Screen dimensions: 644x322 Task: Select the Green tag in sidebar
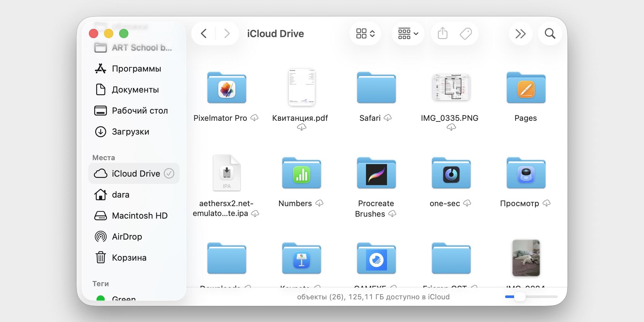tap(123, 298)
